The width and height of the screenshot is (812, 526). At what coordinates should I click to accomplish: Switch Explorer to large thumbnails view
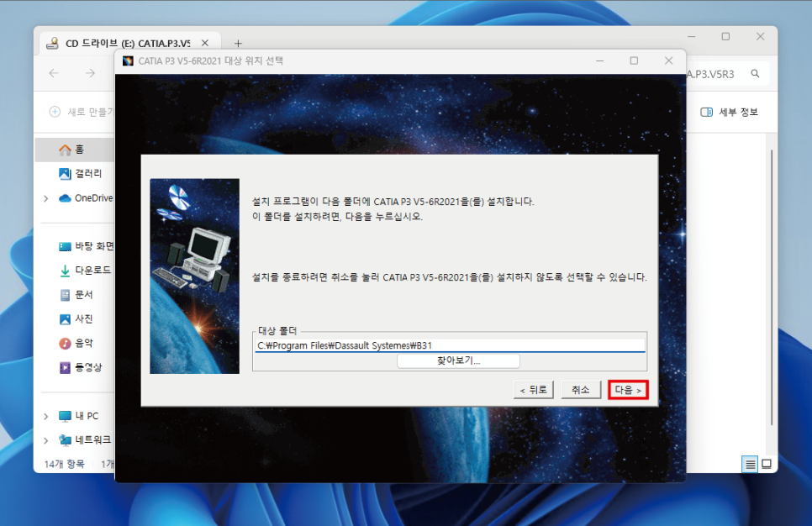click(x=767, y=465)
